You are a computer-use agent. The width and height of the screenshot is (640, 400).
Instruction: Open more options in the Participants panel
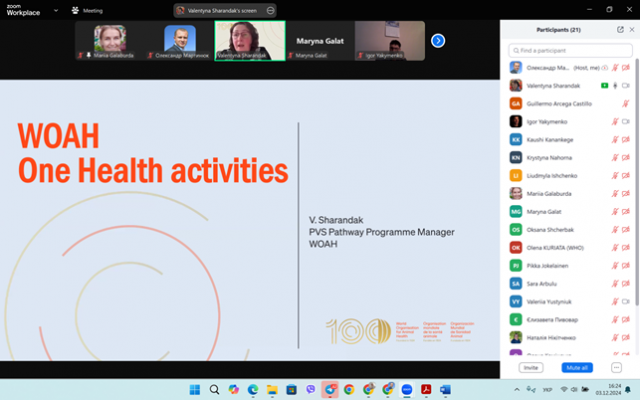pos(616,368)
